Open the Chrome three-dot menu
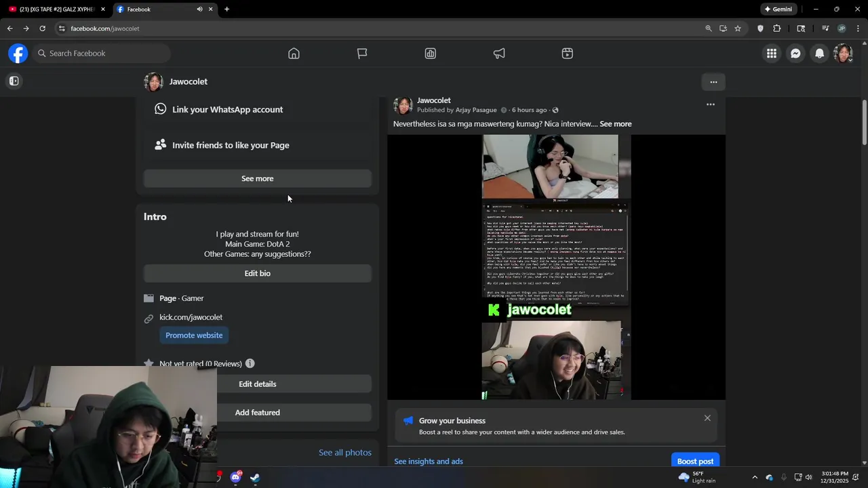Image resolution: width=868 pixels, height=488 pixels. click(858, 28)
